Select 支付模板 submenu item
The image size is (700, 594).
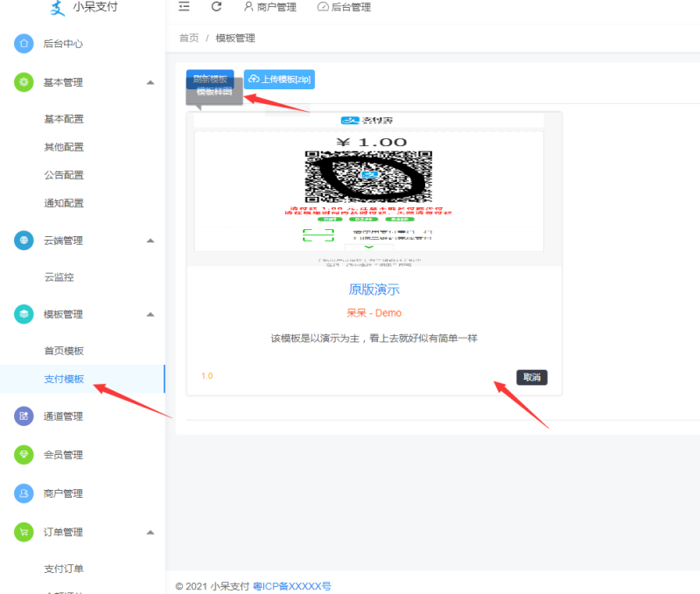(64, 380)
